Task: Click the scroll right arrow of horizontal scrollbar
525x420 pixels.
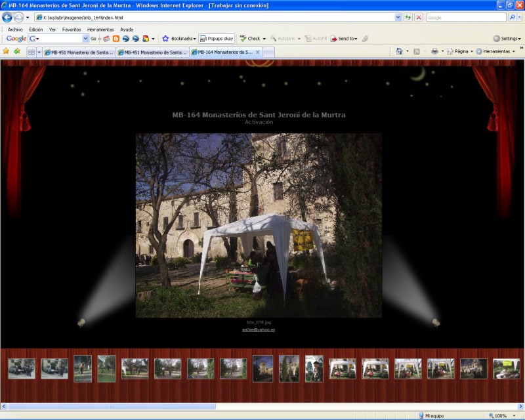Action: 520,406
